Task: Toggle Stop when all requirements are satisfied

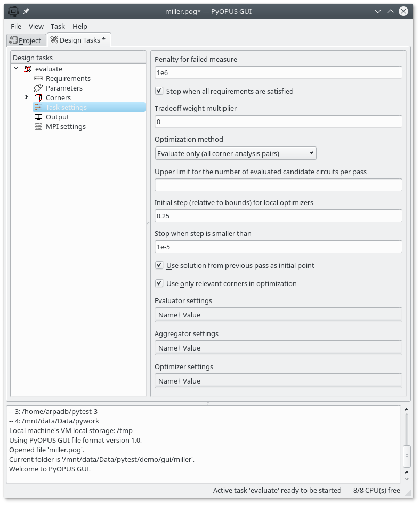Action: click(x=159, y=91)
